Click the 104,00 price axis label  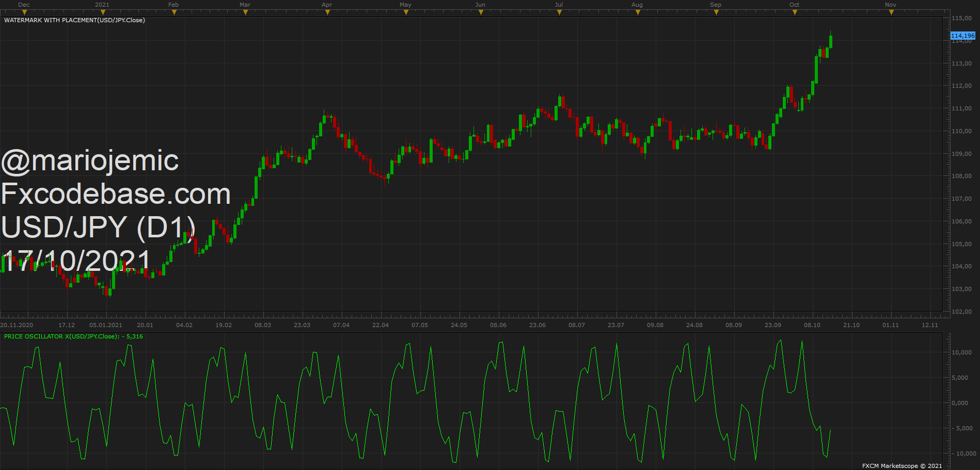[x=962, y=266]
